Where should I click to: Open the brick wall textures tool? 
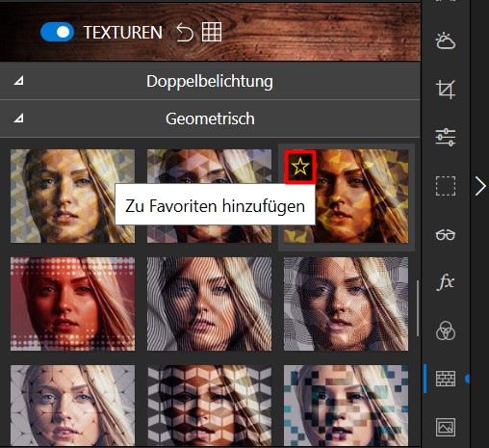tap(446, 379)
